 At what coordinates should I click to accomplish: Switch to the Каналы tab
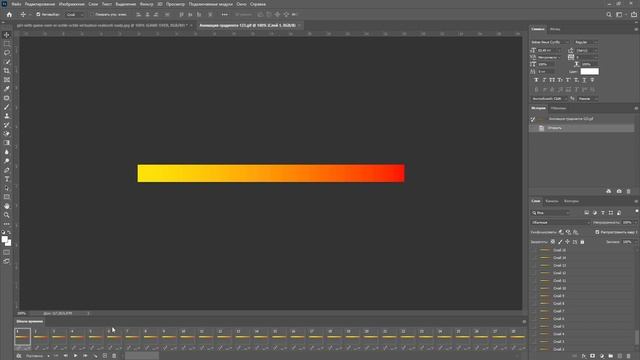(551, 201)
